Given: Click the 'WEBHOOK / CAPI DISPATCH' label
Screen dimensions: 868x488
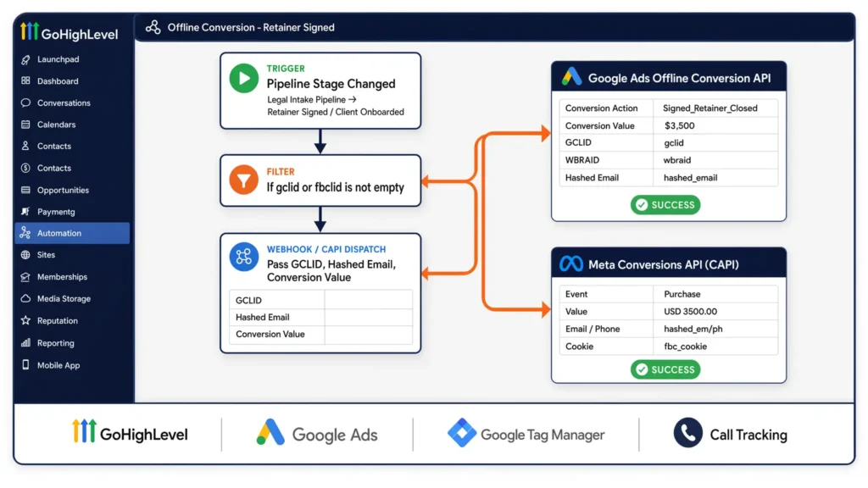Looking at the screenshot, I should point(326,249).
